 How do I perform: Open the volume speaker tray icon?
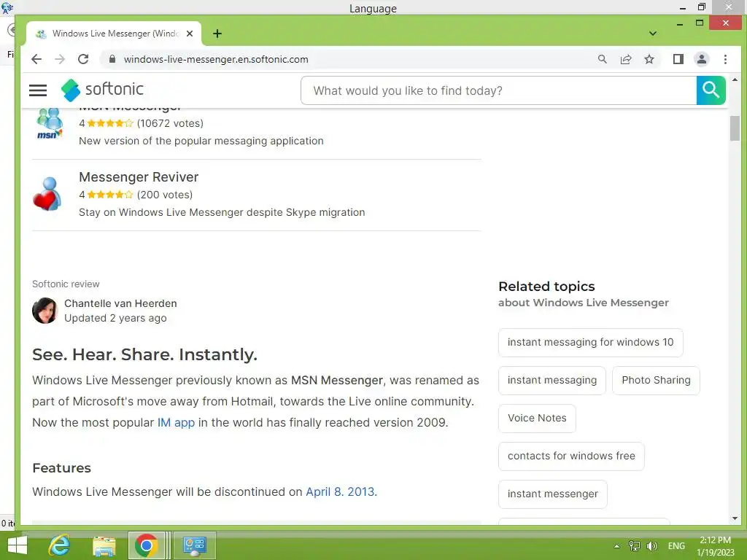(x=652, y=545)
